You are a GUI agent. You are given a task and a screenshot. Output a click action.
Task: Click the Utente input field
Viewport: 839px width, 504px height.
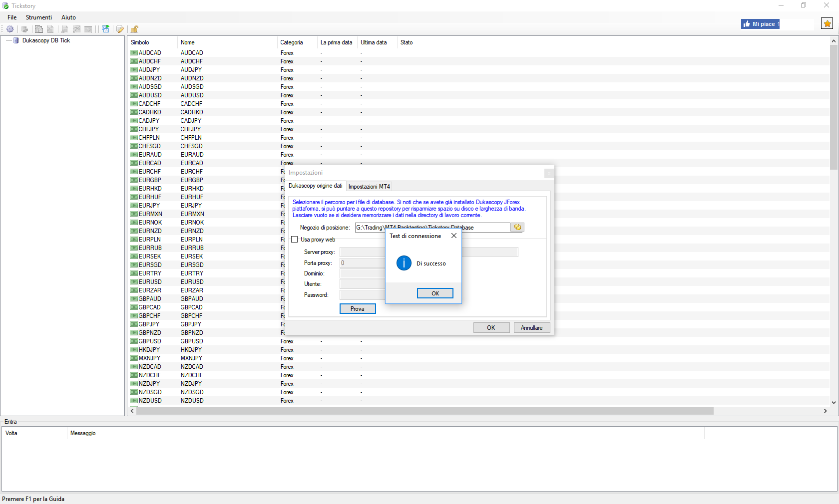tap(363, 284)
